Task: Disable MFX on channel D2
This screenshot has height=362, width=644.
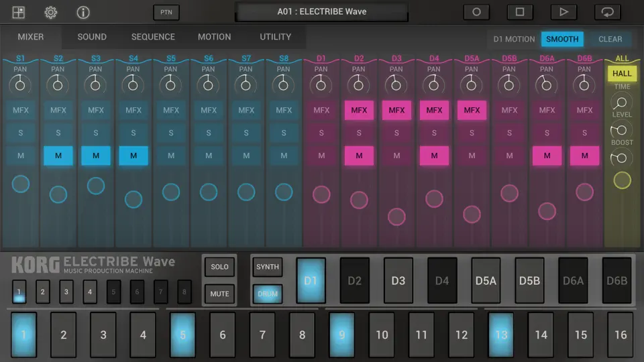Action: (359, 110)
